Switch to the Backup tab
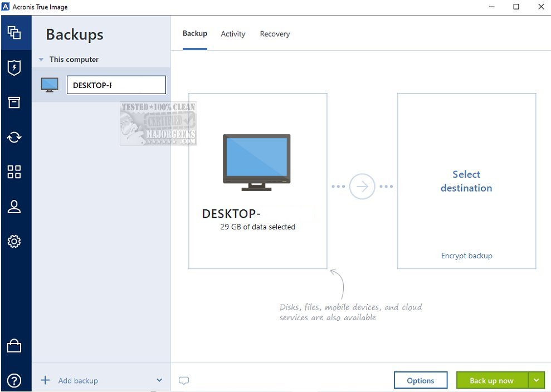551x392 pixels. pyautogui.click(x=194, y=34)
